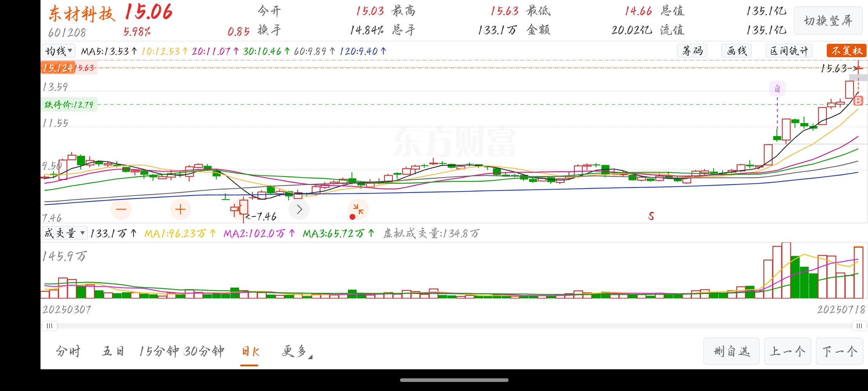Screen dimensions: 868x391
Task: Switch to 分时 chart tab
Action: click(x=68, y=351)
